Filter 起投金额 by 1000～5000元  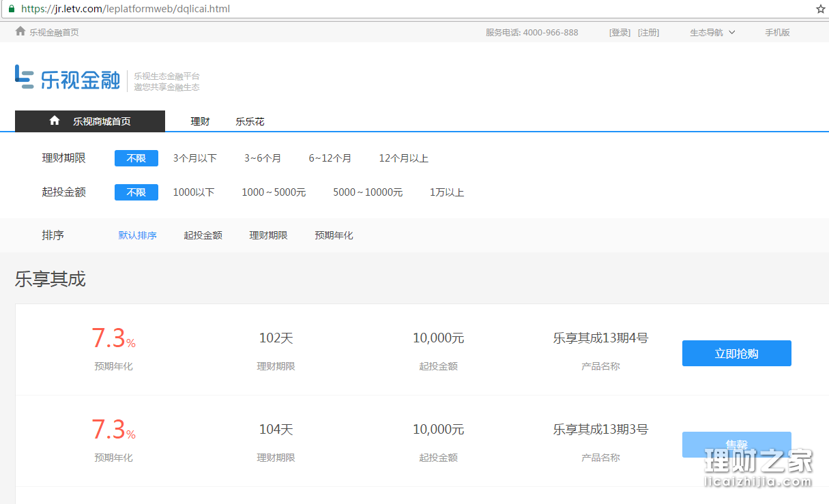click(274, 192)
